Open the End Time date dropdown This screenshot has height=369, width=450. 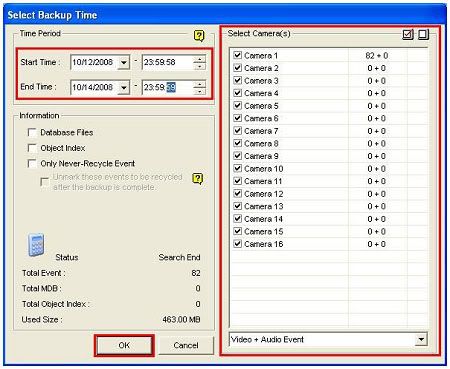coord(123,87)
